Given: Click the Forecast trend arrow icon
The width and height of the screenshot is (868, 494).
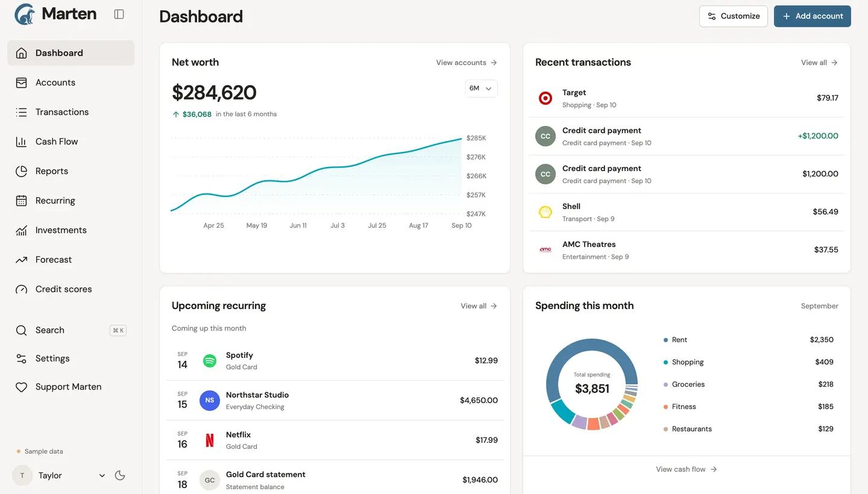Looking at the screenshot, I should (21, 260).
